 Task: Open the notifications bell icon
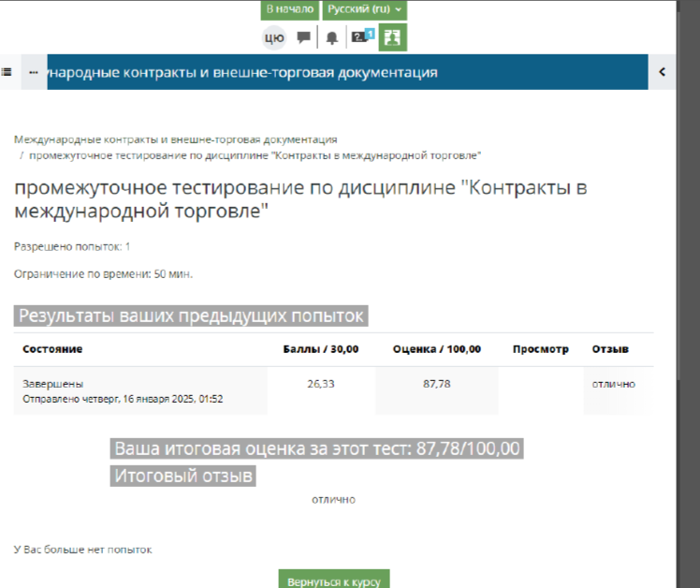point(331,38)
